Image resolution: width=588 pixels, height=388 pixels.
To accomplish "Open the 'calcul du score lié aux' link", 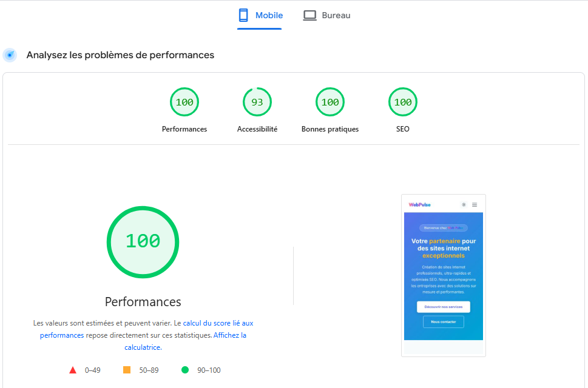I will pyautogui.click(x=218, y=323).
